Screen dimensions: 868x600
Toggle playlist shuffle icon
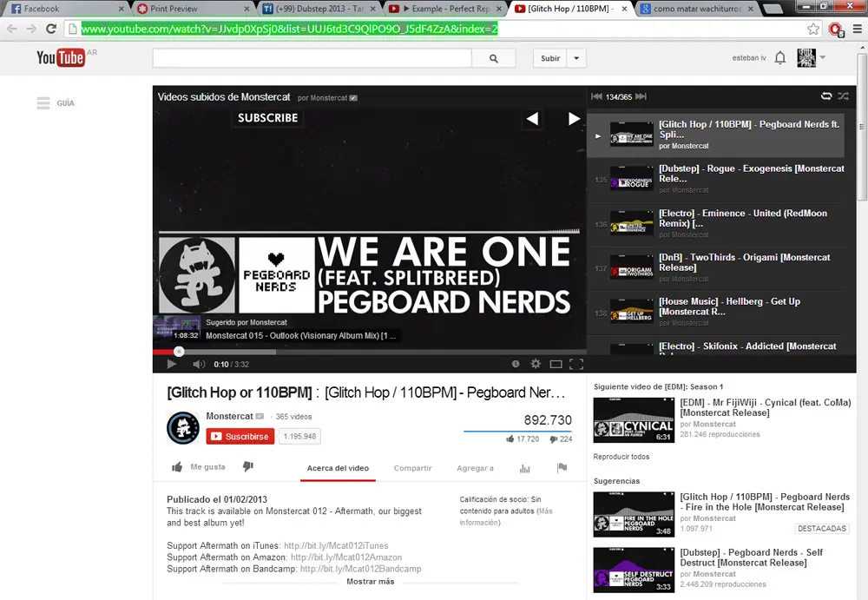[x=843, y=96]
